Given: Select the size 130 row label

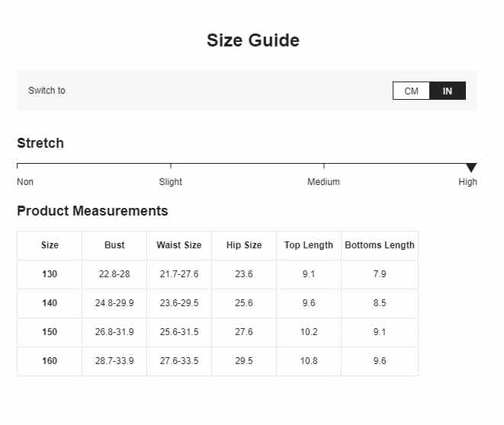Looking at the screenshot, I should pos(50,274).
